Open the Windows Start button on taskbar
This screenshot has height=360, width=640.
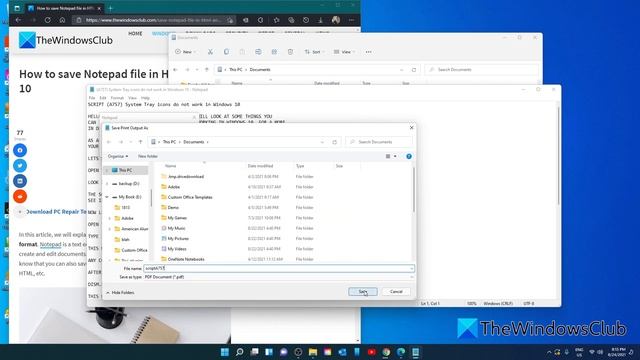[224, 352]
